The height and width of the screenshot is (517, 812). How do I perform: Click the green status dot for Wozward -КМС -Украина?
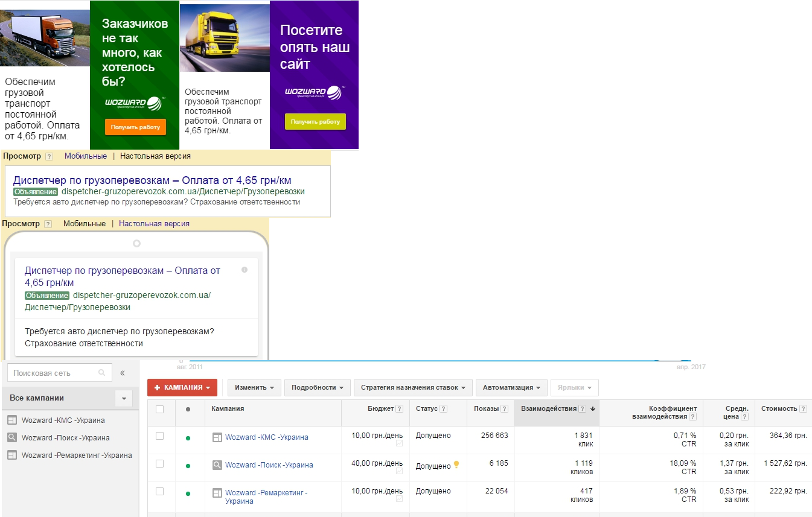pyautogui.click(x=188, y=439)
